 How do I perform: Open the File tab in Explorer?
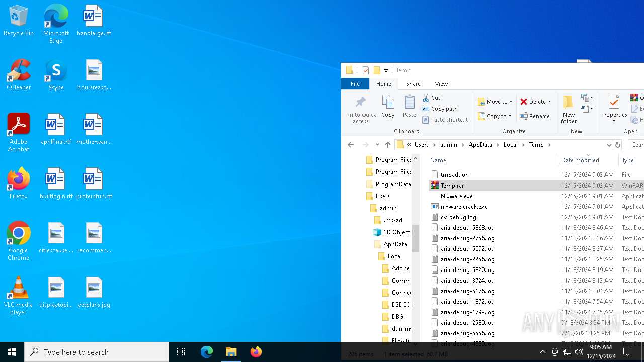355,84
